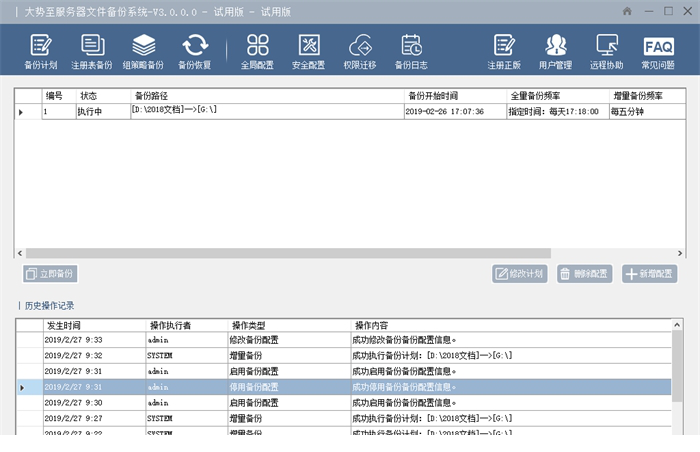Click the 新增配置 button
Viewport: 700px width, 452px height.
tap(650, 274)
